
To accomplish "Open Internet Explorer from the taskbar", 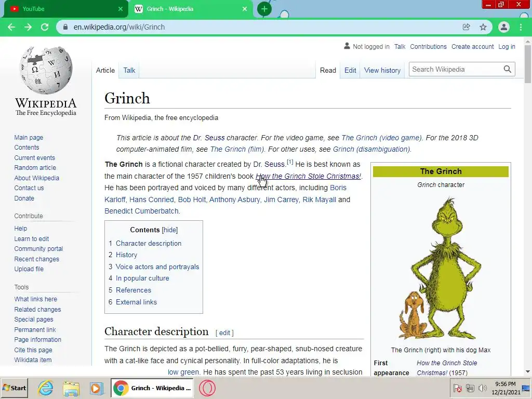I will click(x=46, y=388).
